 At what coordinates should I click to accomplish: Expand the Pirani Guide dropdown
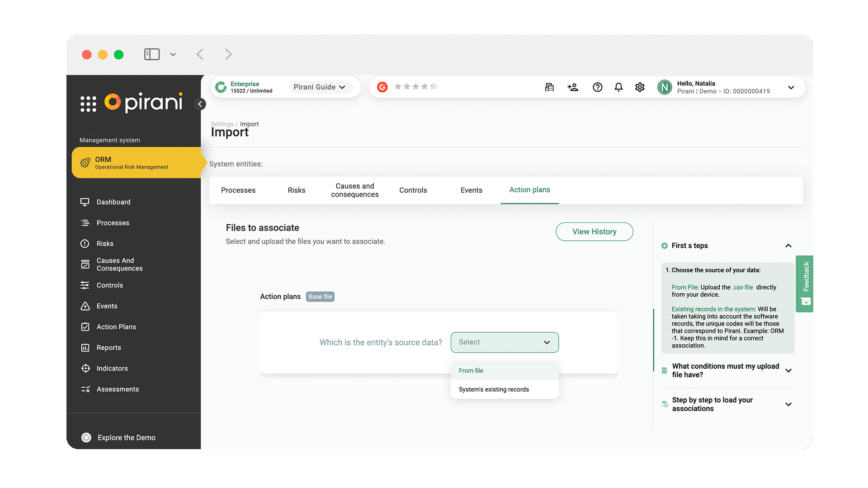[320, 87]
